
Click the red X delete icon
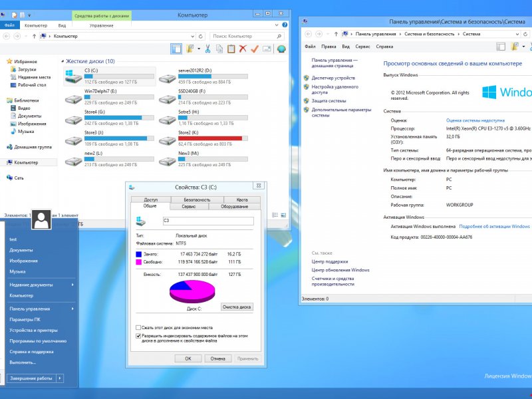[x=243, y=49]
